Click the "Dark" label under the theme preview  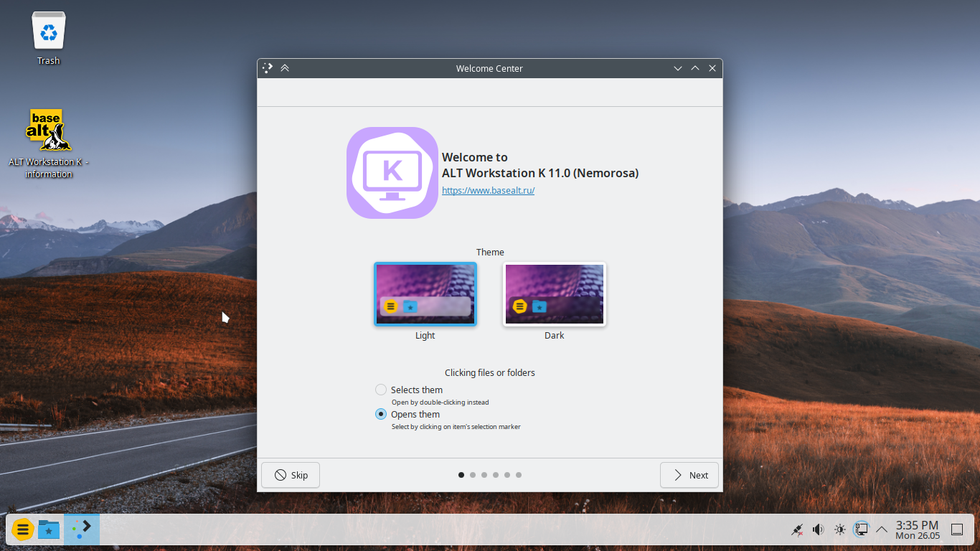pyautogui.click(x=555, y=336)
